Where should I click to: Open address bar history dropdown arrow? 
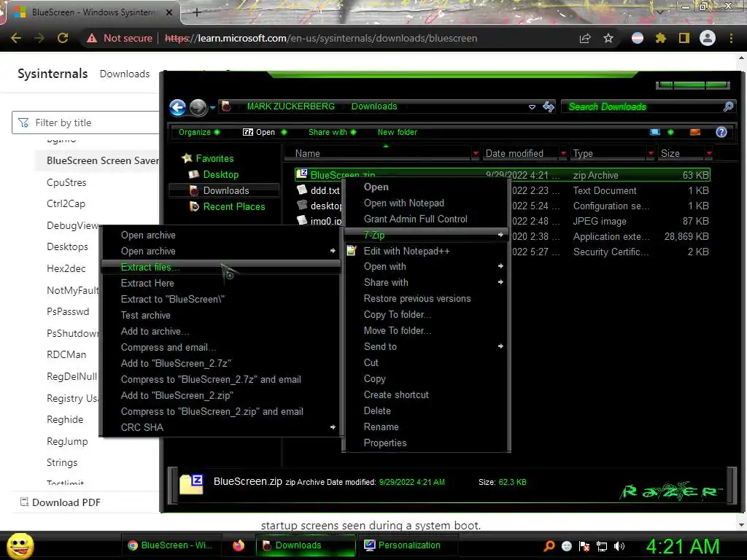tap(532, 107)
